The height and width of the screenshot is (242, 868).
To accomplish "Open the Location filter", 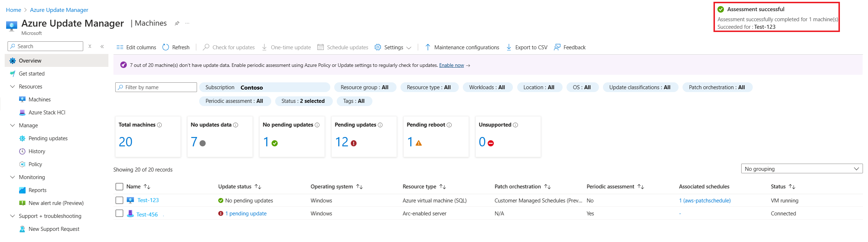I will (539, 87).
